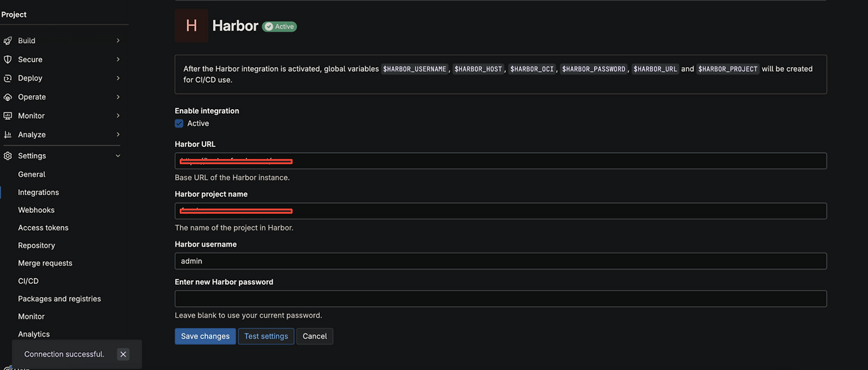Click the Harbor URL input field
Viewport: 868px width, 370px height.
[x=500, y=161]
